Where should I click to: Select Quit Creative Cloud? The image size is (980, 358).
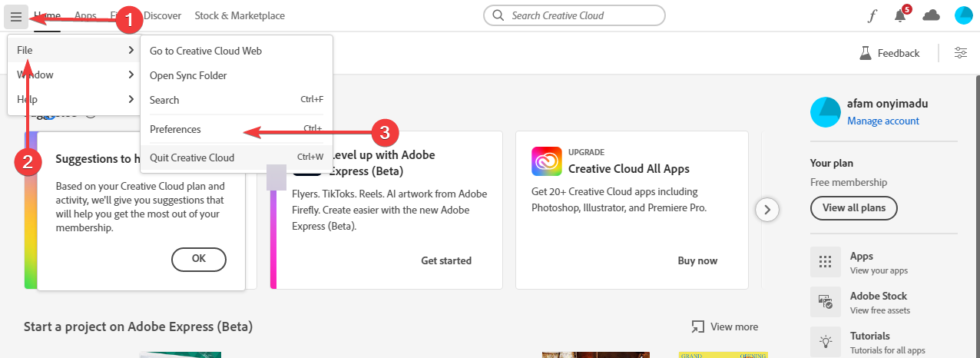237,157
